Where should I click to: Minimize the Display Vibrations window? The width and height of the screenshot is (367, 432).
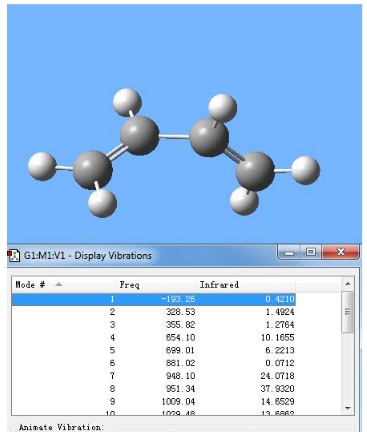point(289,252)
